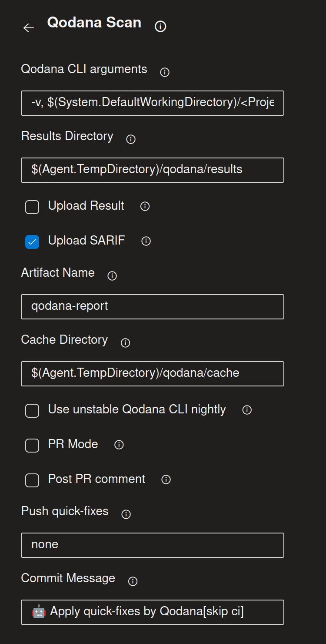This screenshot has width=326, height=644.
Task: Enable Use unstable Qodana CLI nightly
Action: [32, 410]
